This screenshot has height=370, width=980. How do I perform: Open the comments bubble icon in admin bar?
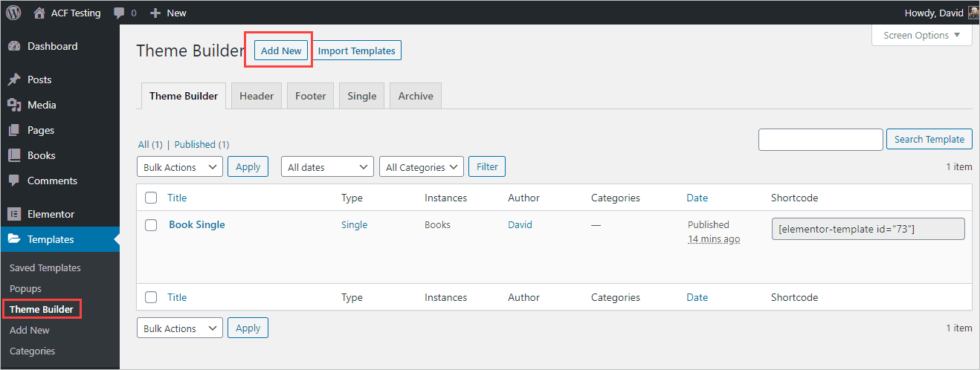pyautogui.click(x=119, y=13)
